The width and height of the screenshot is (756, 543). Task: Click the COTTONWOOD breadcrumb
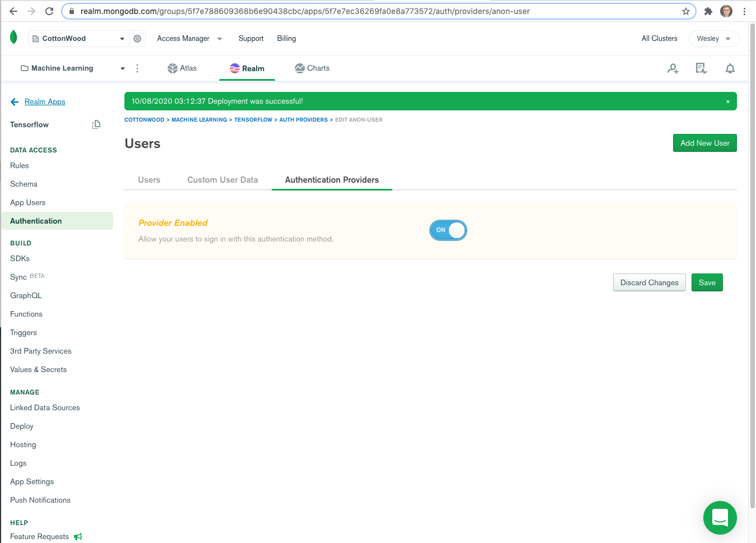click(145, 120)
